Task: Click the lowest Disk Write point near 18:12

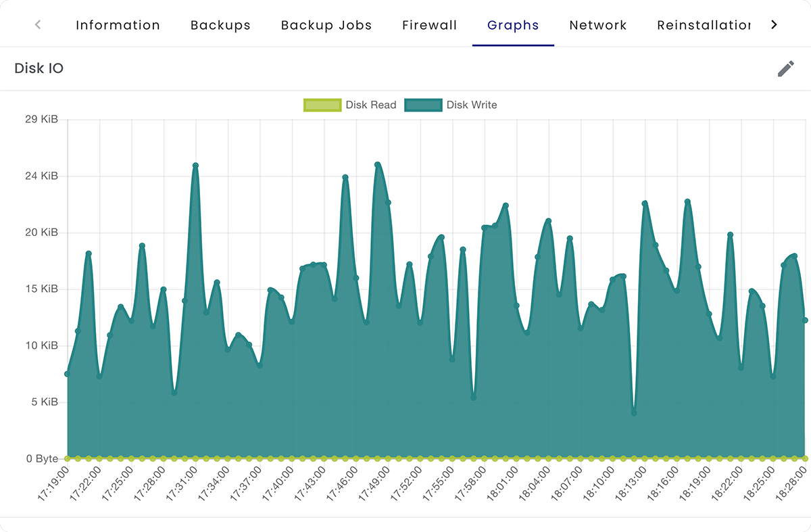Action: pyautogui.click(x=634, y=412)
